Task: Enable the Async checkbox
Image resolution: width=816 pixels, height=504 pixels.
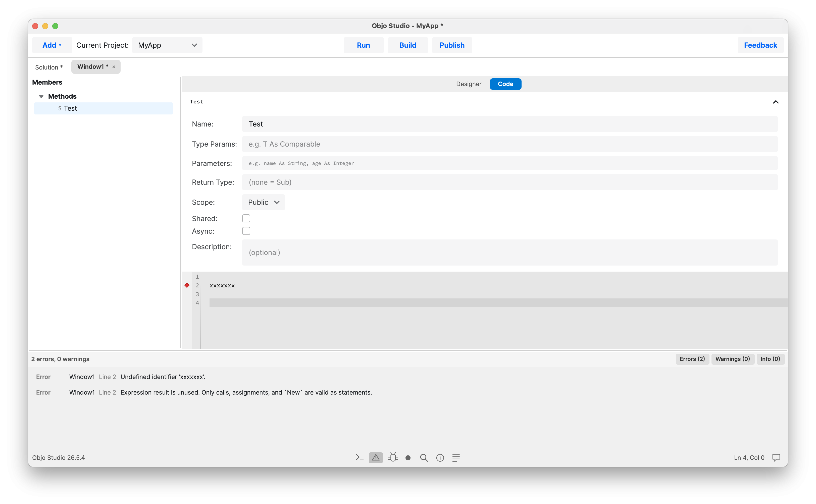Action: pos(246,231)
